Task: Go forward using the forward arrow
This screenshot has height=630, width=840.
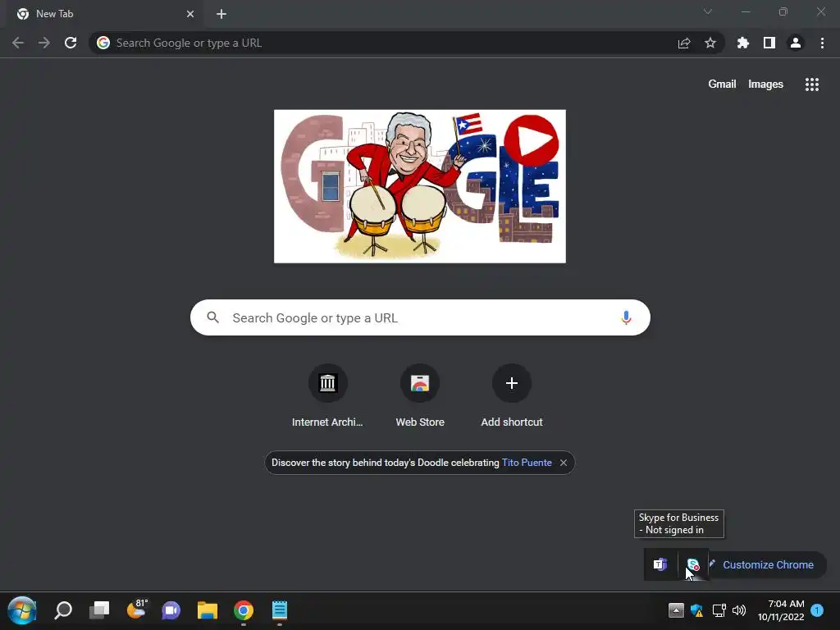Action: click(44, 43)
